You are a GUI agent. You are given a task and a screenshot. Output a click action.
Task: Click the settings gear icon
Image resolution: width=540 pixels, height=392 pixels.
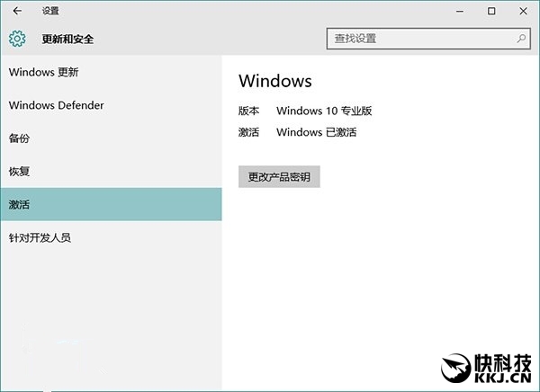[17, 39]
